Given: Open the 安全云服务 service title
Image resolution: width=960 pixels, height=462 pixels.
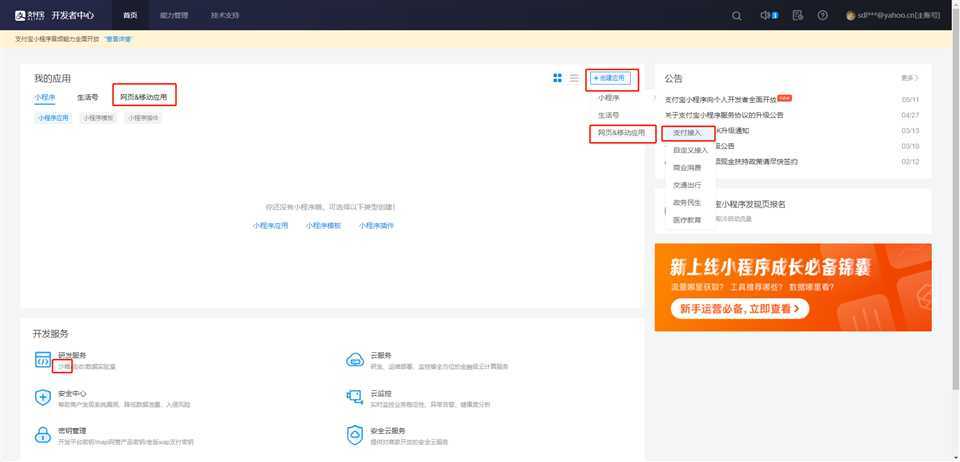Looking at the screenshot, I should coord(388,431).
